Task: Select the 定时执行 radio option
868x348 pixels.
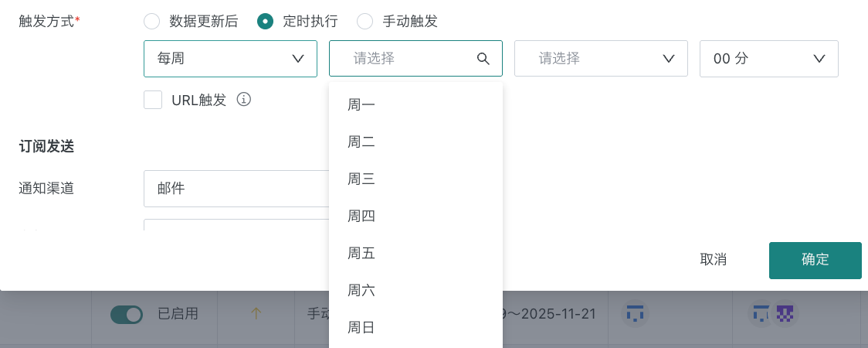Action: click(265, 22)
